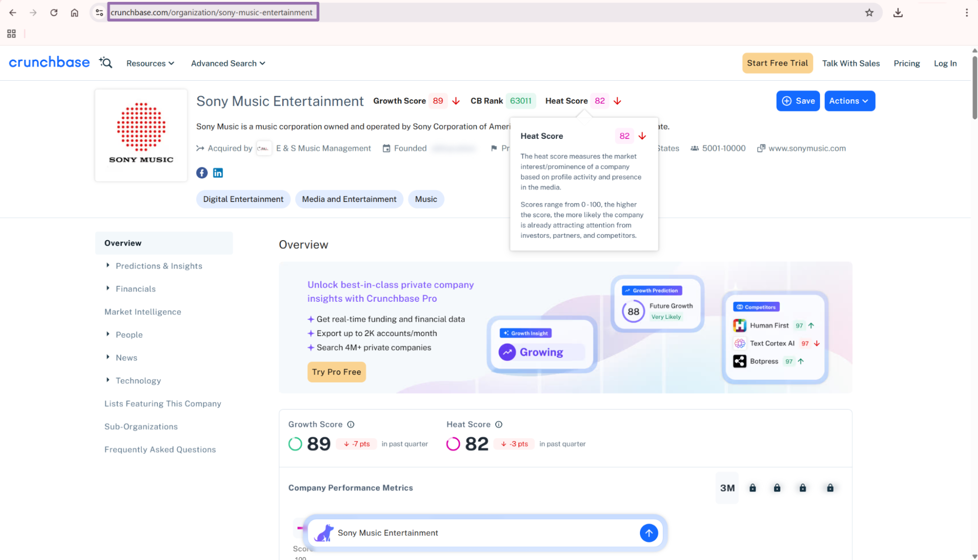Click the Growth Score -7 pts change badge
Viewport: 978px width, 560px height.
click(x=357, y=444)
